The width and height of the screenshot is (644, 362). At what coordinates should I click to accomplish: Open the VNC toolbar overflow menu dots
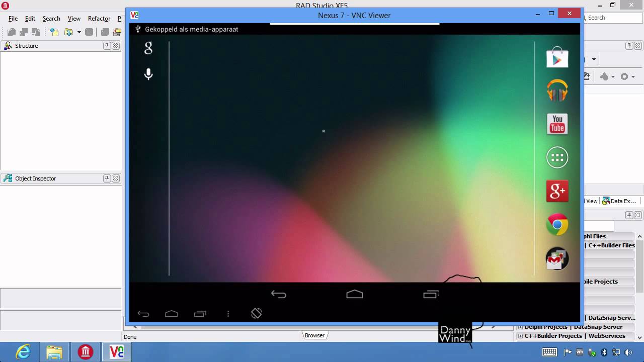[x=228, y=314]
